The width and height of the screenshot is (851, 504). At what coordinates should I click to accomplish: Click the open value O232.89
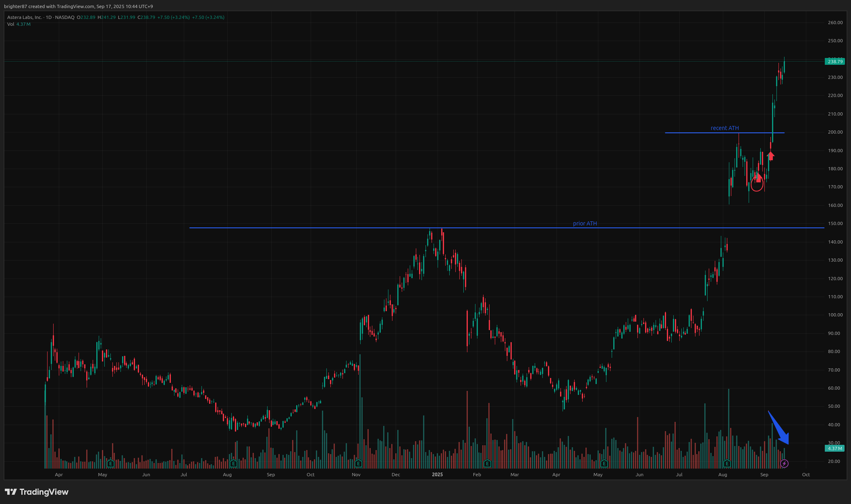[86, 17]
